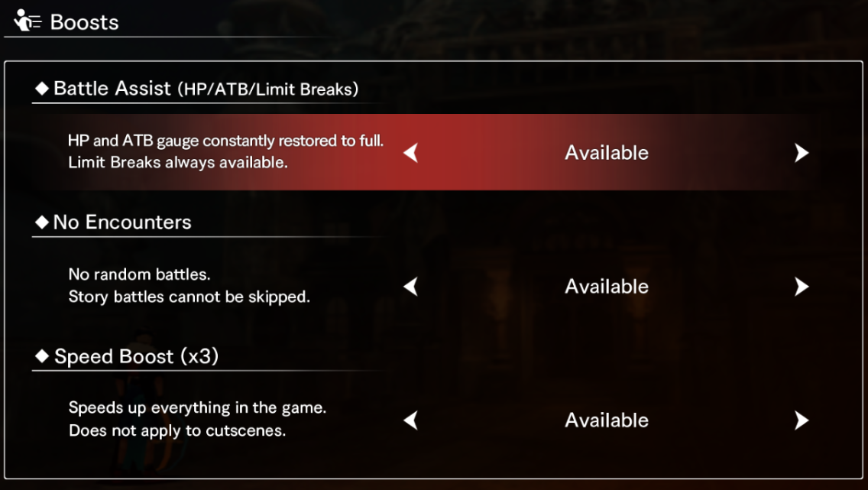
Task: Toggle No Encounters Available value
Action: [x=606, y=287]
